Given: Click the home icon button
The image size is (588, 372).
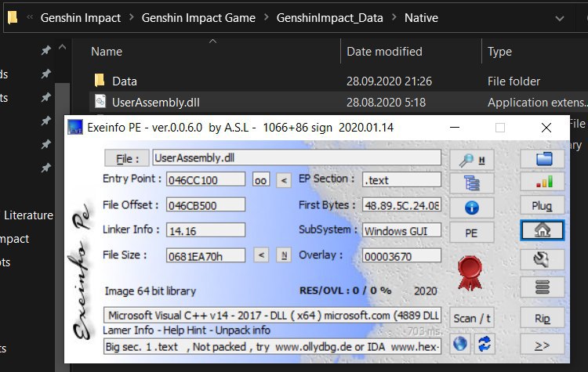Looking at the screenshot, I should [543, 230].
